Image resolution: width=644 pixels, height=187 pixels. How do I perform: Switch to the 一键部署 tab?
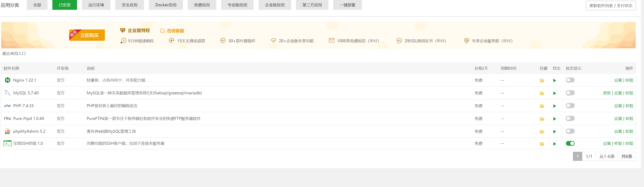(348, 5)
